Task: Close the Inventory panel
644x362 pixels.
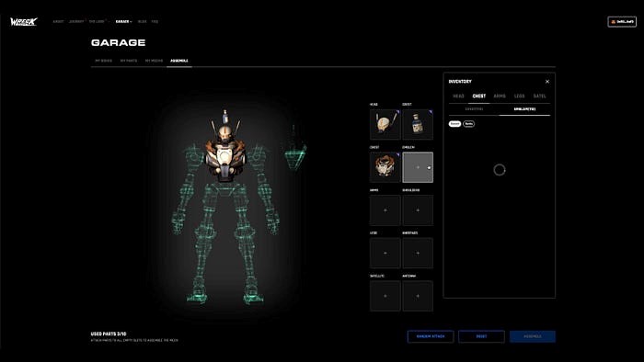Action: 547,82
